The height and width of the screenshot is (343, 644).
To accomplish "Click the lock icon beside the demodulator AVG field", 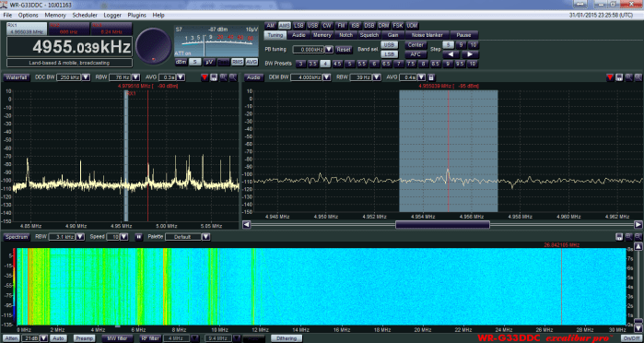I will coord(431,77).
